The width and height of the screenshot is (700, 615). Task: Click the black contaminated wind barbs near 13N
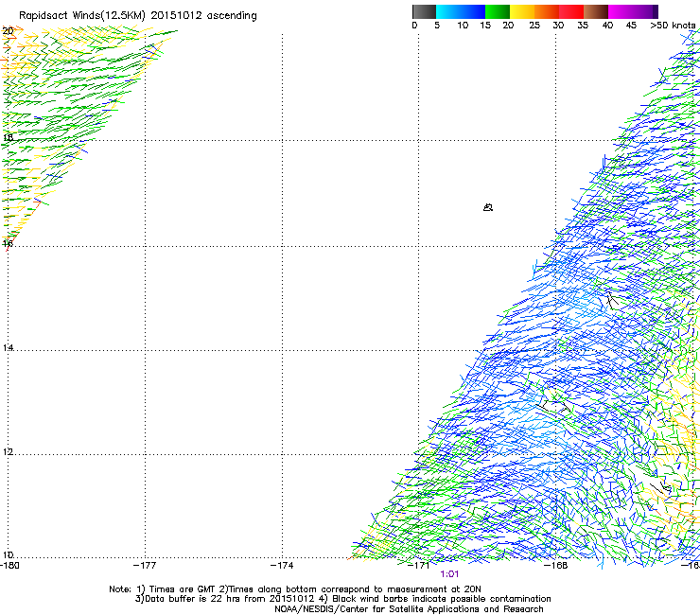pos(552,404)
